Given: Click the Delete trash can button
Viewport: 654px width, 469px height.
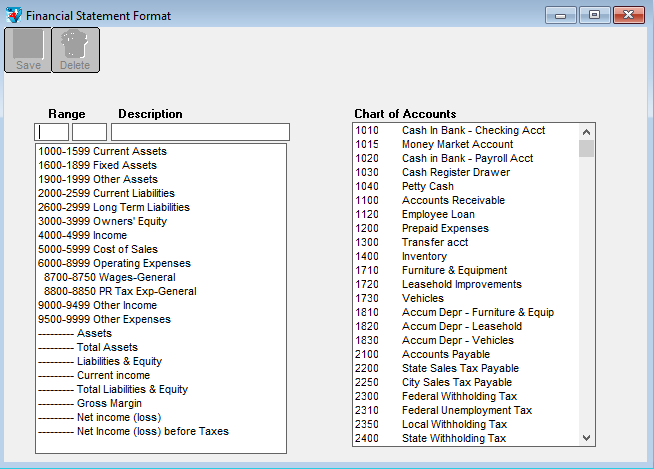Looking at the screenshot, I should point(75,49).
